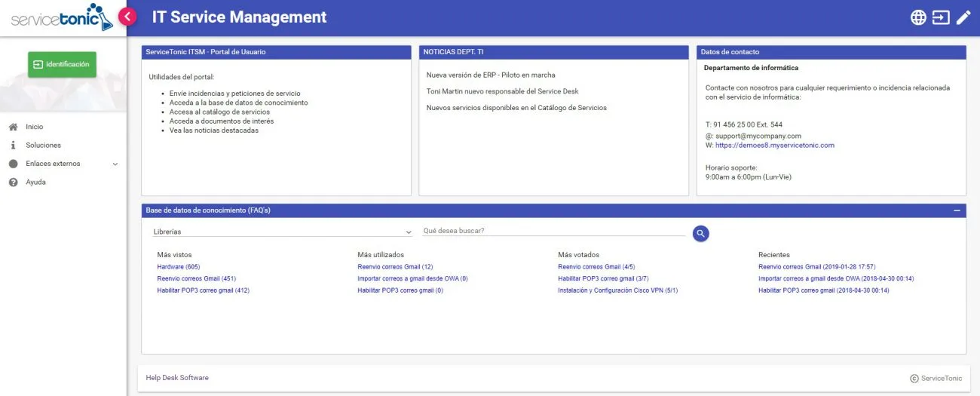Click the 'Más utilizados' column heading
Viewport: 980px width, 396px height.
(x=381, y=255)
